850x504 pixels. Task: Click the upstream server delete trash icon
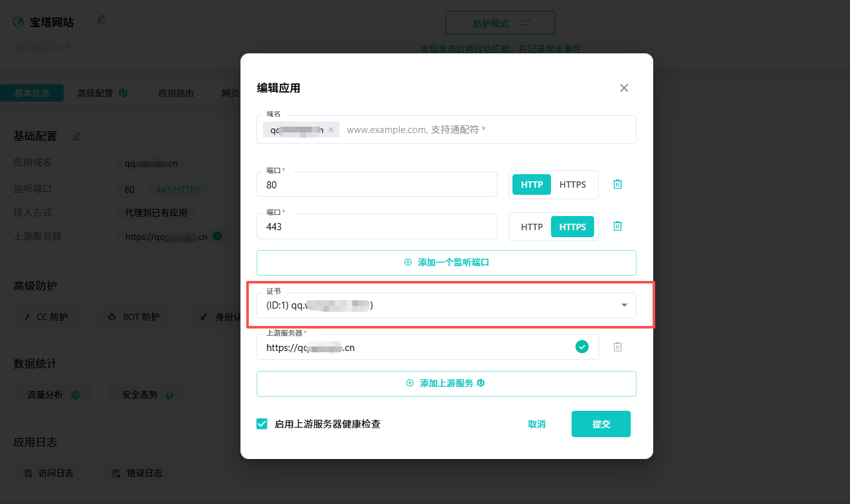(617, 347)
